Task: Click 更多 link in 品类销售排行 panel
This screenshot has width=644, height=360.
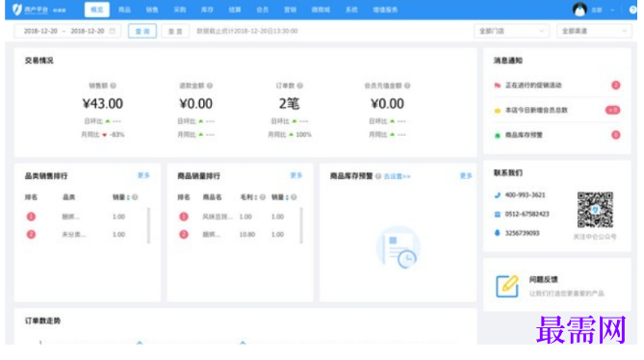Action: click(143, 175)
